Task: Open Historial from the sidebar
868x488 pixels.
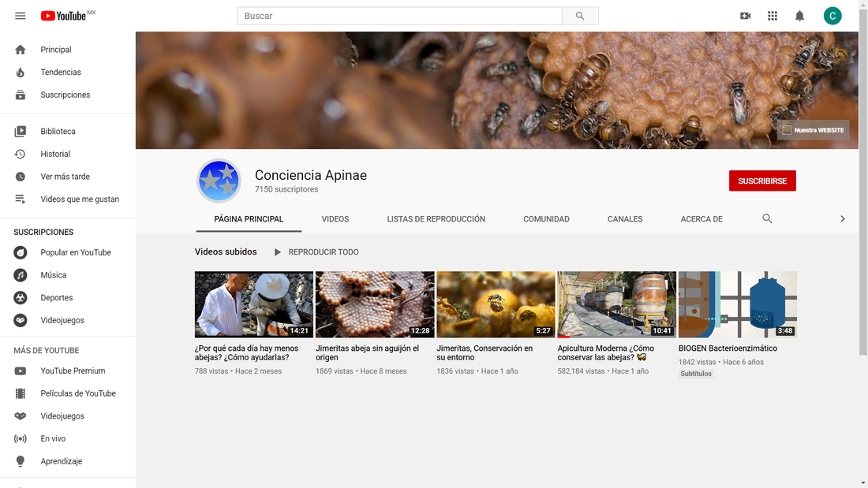Action: coord(55,154)
